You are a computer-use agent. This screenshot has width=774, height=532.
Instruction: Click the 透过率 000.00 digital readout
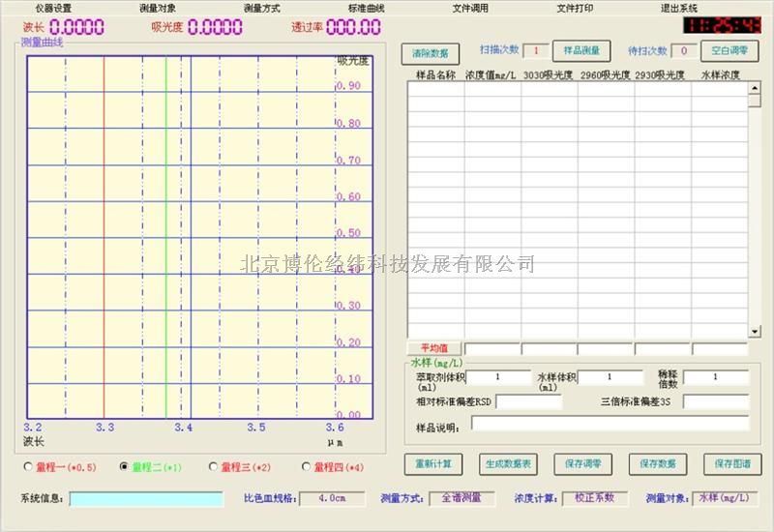[x=353, y=27]
